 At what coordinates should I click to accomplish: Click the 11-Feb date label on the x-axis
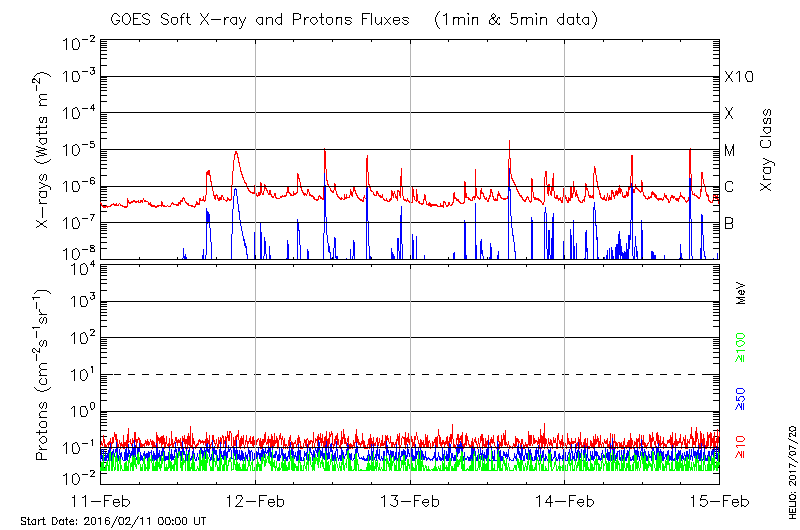(x=100, y=500)
